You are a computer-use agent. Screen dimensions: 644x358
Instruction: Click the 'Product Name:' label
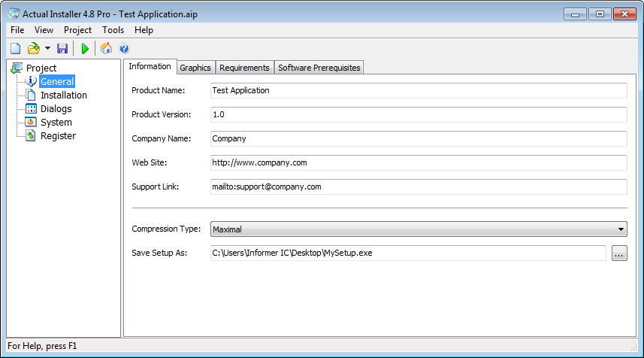tap(158, 90)
